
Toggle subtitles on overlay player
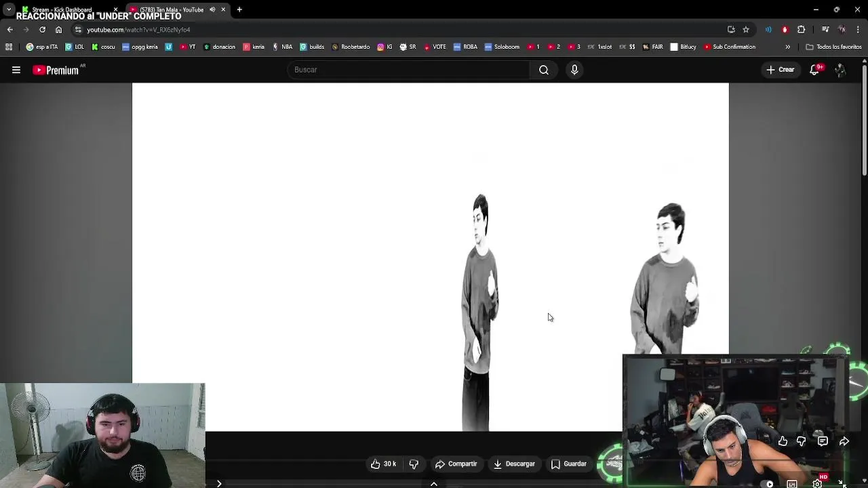[x=792, y=484]
